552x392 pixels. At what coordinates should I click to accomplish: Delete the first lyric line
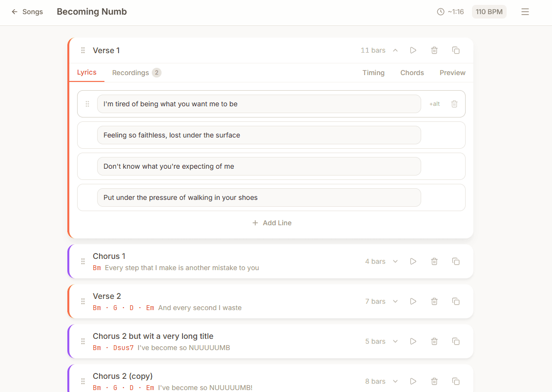pos(454,103)
